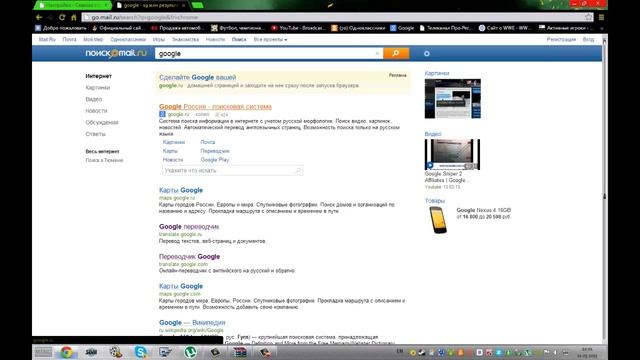640x360 pixels.
Task: Open the Google — Википедия result
Action: point(192,322)
